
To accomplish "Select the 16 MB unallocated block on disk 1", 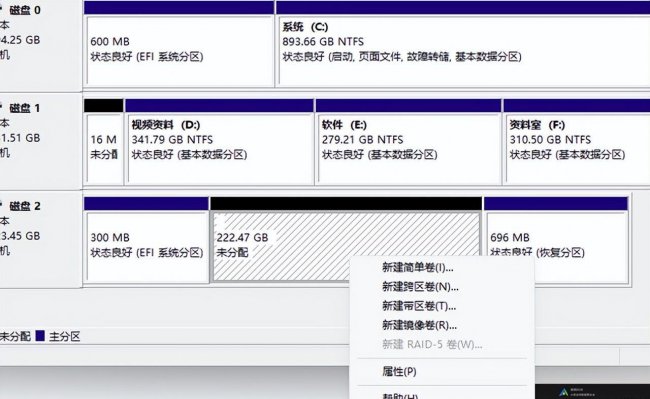I will 104,141.
